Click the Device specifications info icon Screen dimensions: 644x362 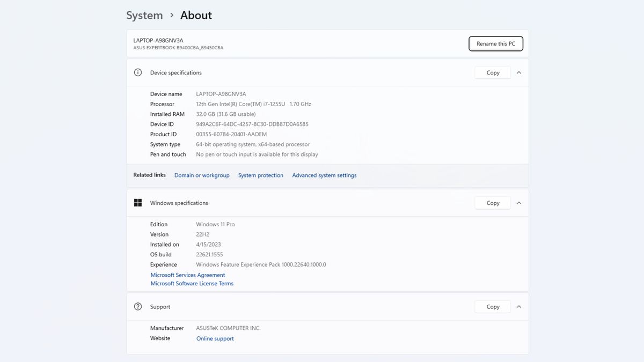point(138,72)
